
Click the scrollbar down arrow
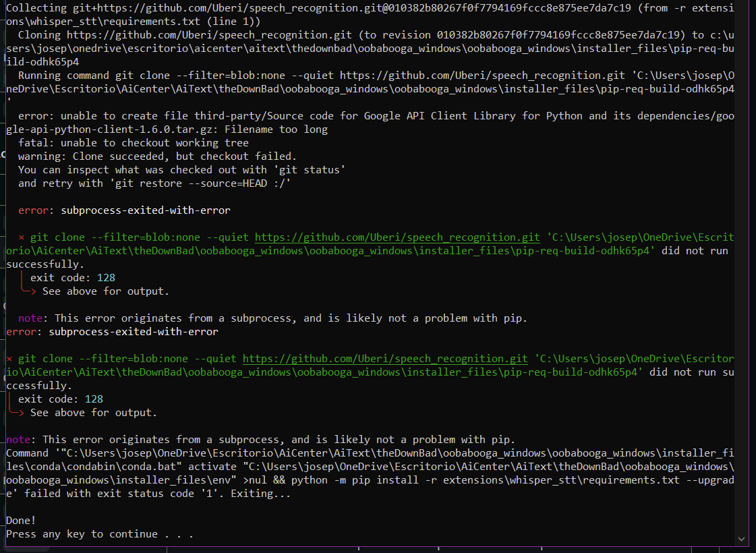pyautogui.click(x=742, y=540)
